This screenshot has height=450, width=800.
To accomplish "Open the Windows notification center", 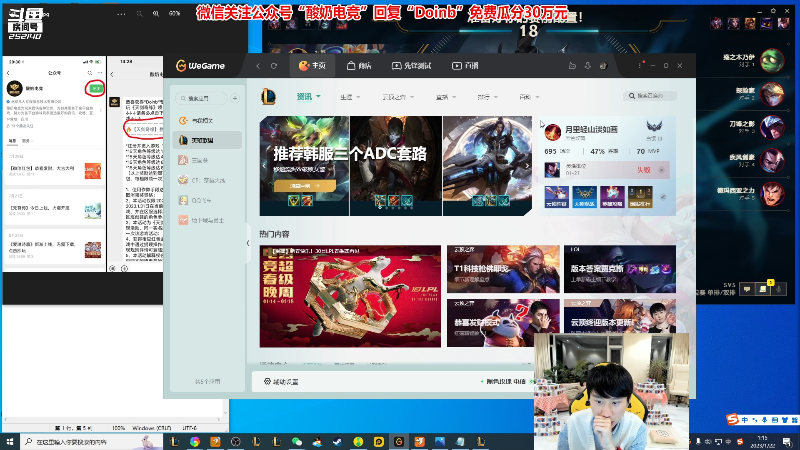I will 787,441.
